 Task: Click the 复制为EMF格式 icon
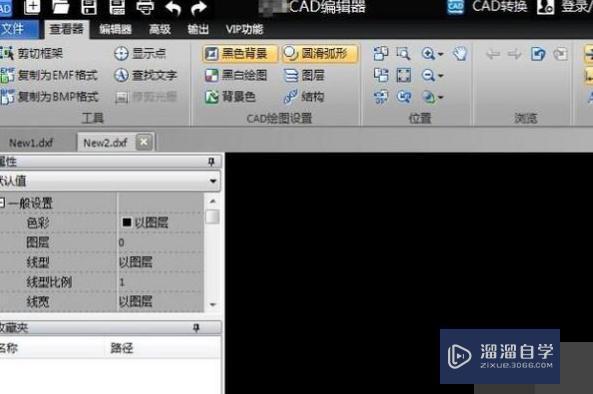coord(7,75)
